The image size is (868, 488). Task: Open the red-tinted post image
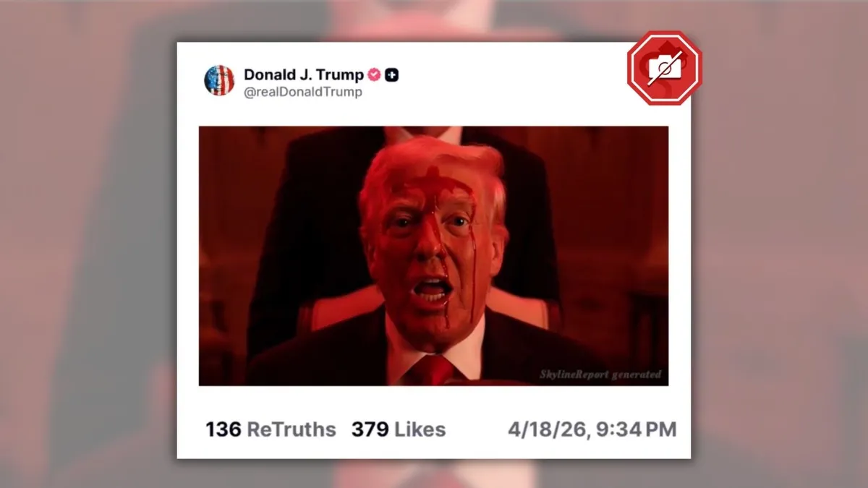coord(433,256)
